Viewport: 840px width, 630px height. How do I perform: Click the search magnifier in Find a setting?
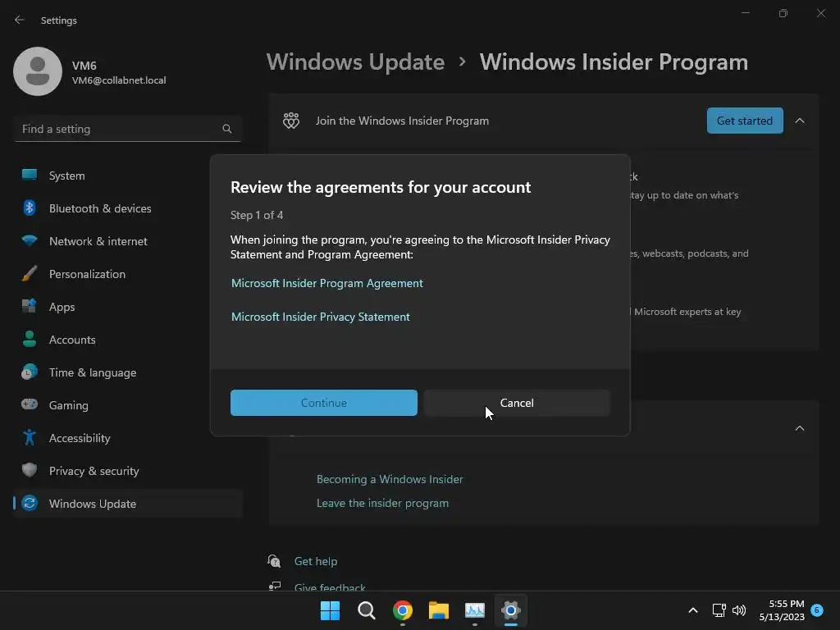(227, 129)
